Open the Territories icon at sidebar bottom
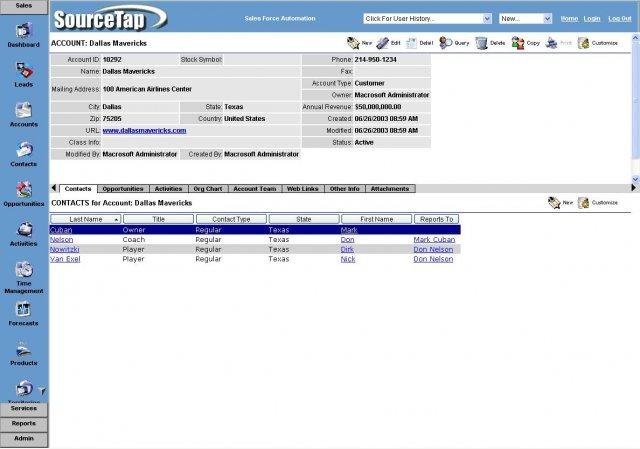This screenshot has width=640, height=449. 24,389
